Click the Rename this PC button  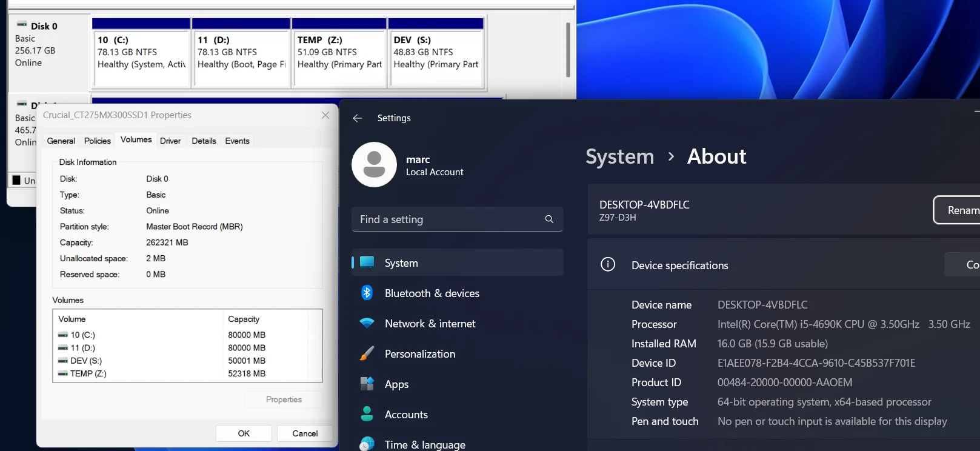[x=957, y=210]
